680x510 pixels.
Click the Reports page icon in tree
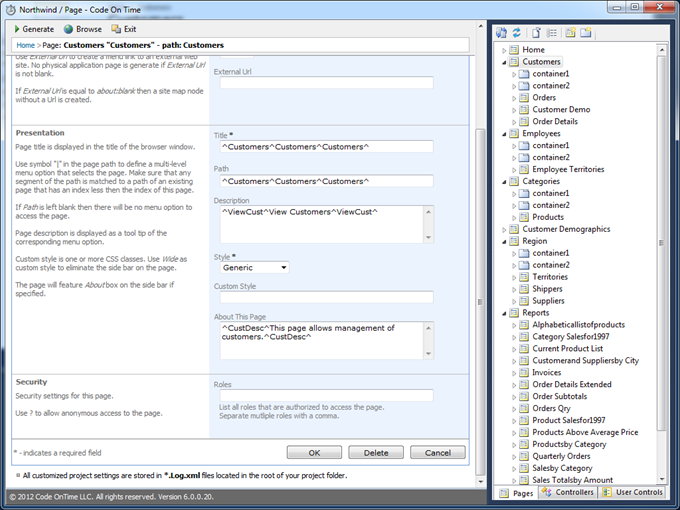(514, 313)
